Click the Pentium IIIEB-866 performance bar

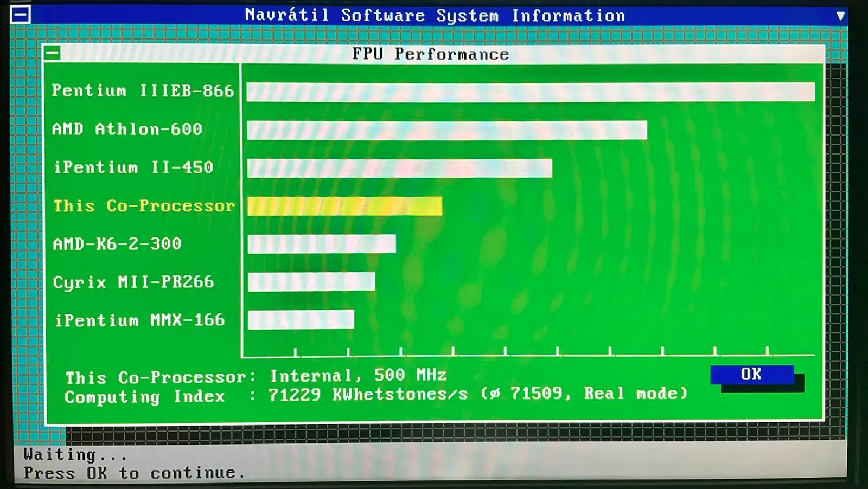pyautogui.click(x=531, y=92)
